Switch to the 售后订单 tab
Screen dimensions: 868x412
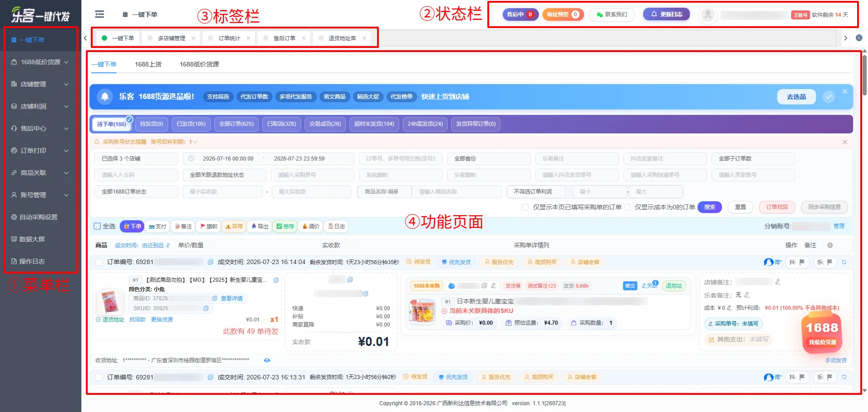click(x=284, y=38)
